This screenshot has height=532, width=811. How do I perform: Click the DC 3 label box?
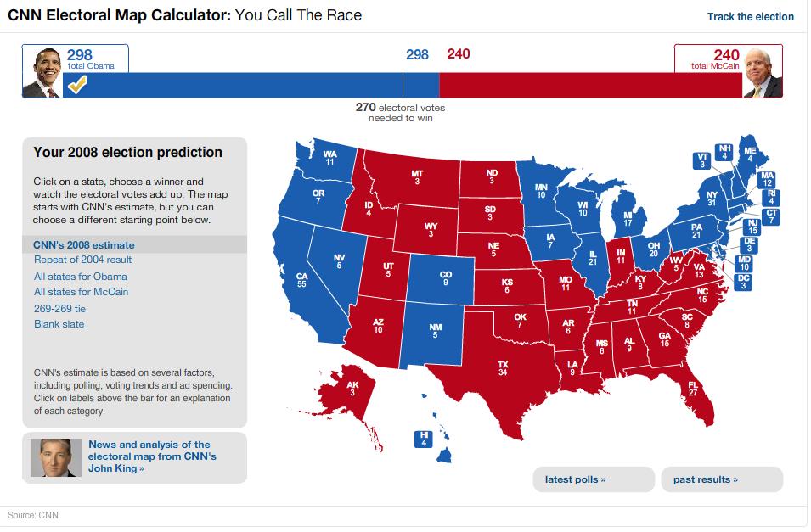click(744, 282)
